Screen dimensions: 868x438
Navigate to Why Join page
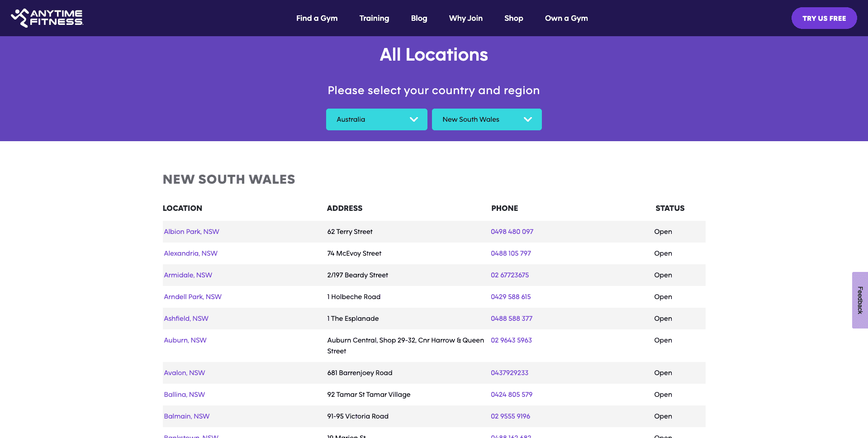pyautogui.click(x=465, y=18)
